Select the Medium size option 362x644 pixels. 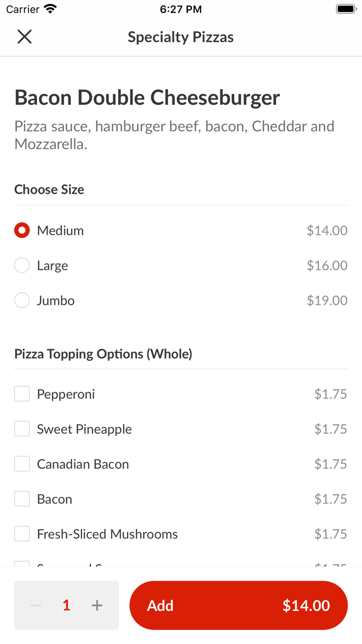pos(21,230)
